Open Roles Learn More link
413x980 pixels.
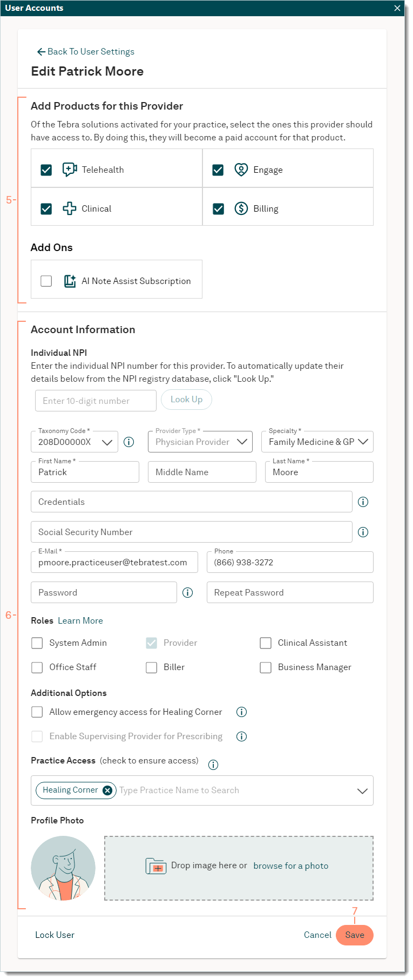coord(80,621)
